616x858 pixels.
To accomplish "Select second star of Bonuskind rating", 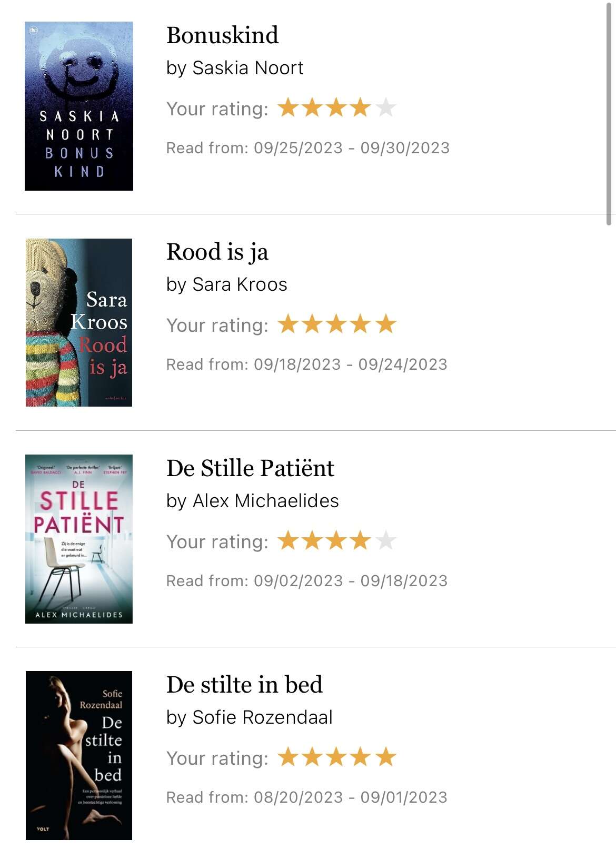I will (312, 107).
